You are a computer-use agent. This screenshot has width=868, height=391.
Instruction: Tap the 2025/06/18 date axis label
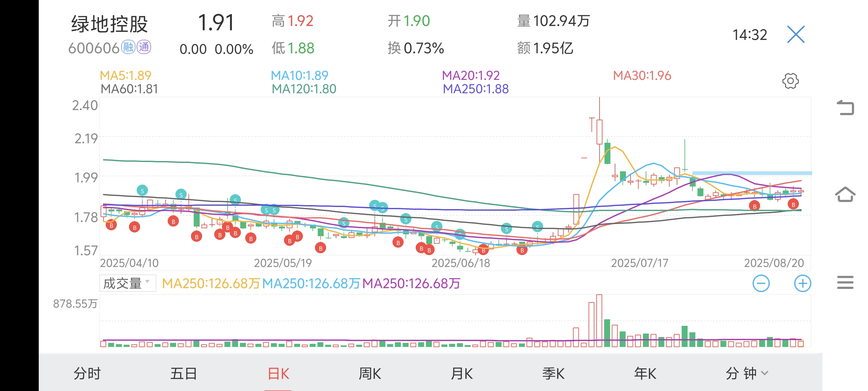pos(461,263)
